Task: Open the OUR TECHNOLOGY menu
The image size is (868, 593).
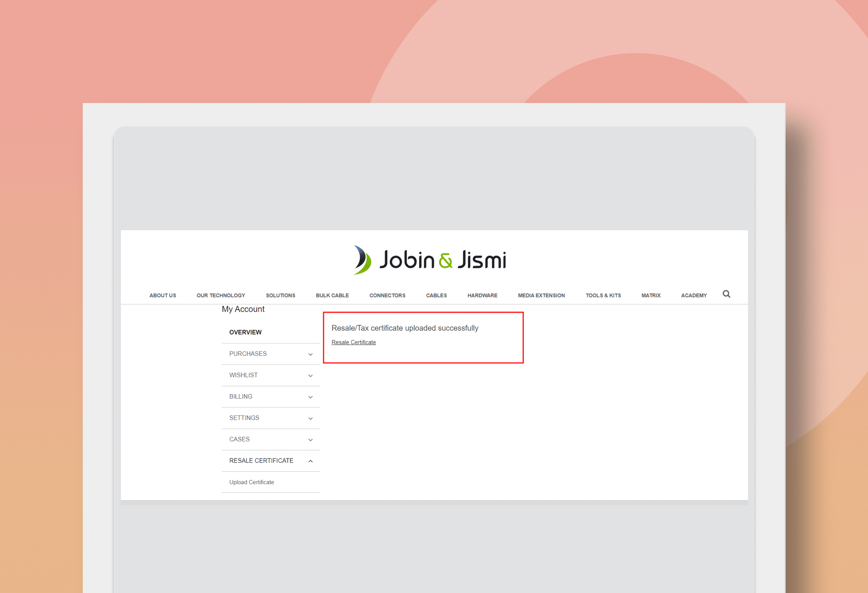Action: pyautogui.click(x=220, y=295)
